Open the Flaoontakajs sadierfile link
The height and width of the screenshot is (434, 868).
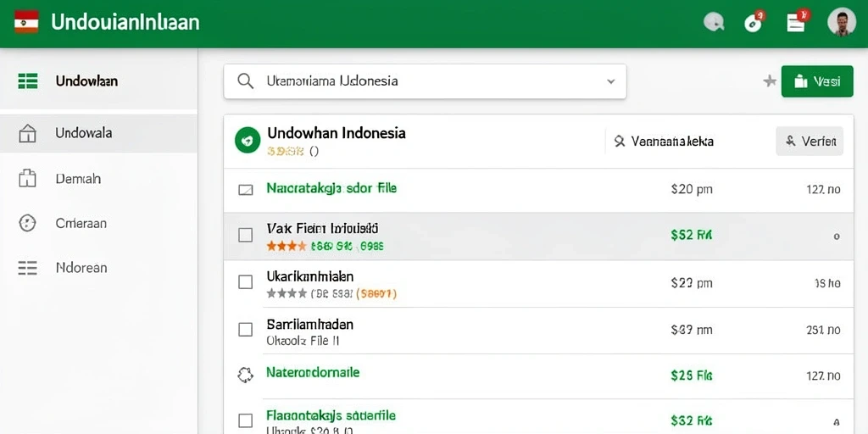[331, 415]
